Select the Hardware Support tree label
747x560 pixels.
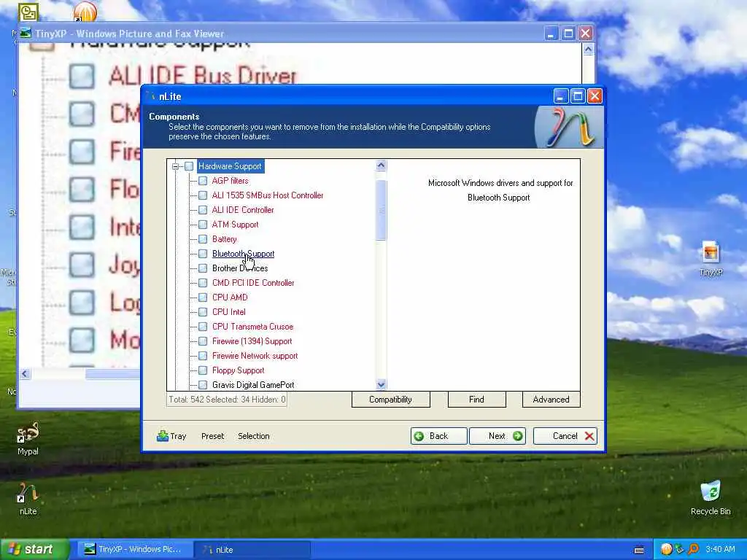(230, 166)
